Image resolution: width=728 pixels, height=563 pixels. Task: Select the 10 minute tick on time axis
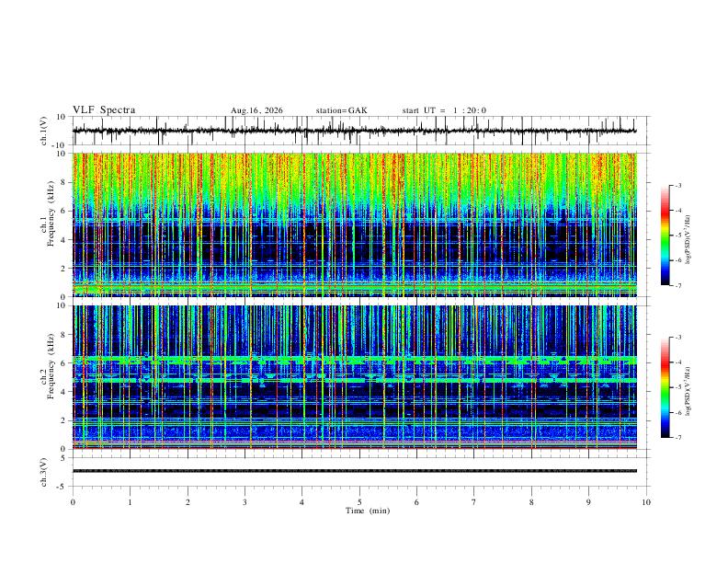pyautogui.click(x=646, y=502)
